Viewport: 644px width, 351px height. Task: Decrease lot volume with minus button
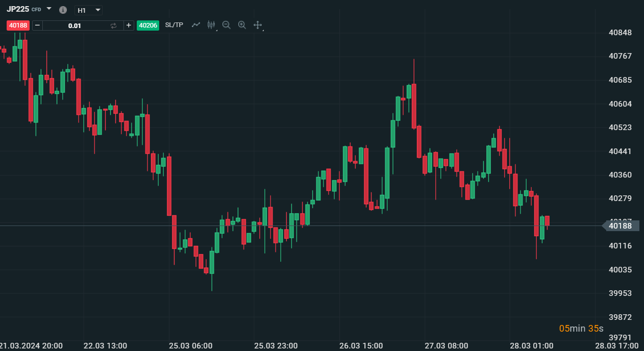[37, 25]
